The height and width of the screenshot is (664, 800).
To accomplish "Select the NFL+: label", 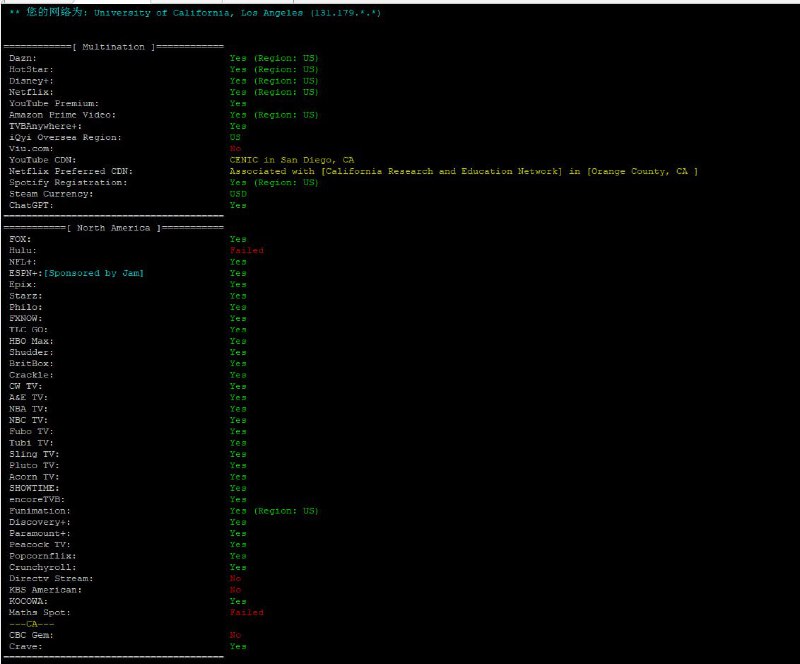I will pyautogui.click(x=23, y=262).
